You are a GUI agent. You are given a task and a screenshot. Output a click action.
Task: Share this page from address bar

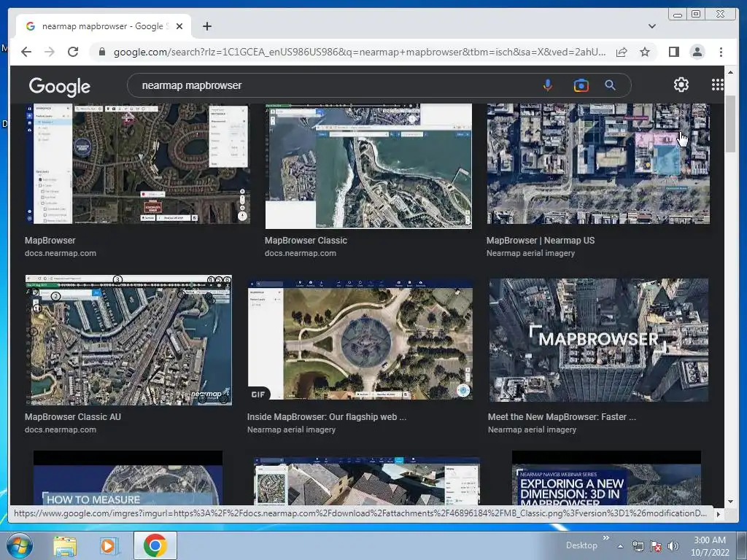(x=622, y=52)
